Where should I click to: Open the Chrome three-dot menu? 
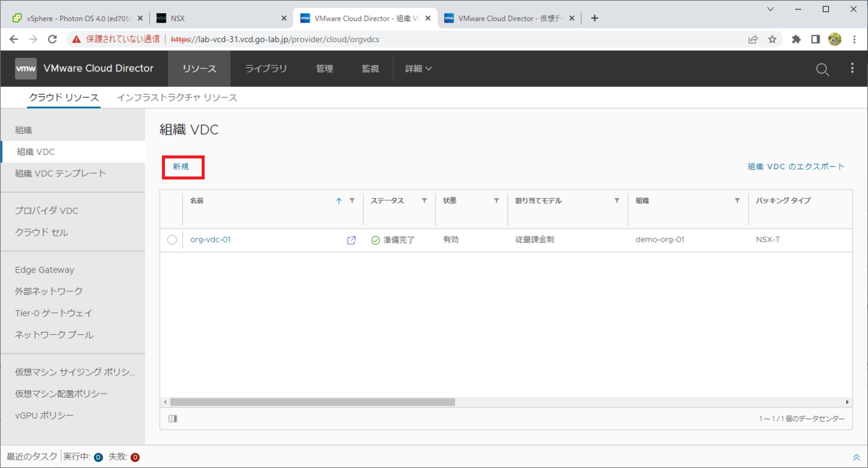(x=854, y=39)
